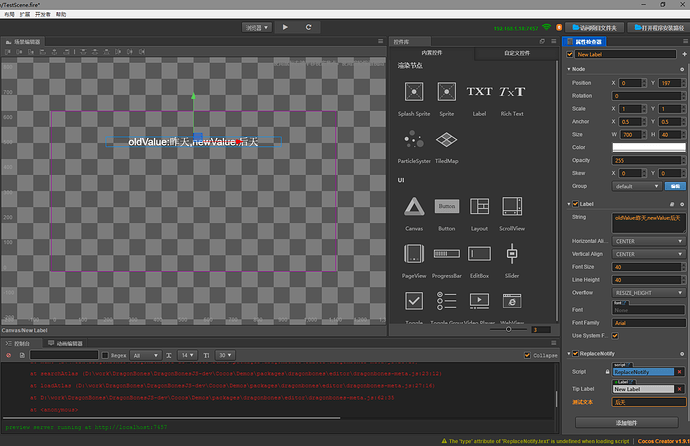Open the console log filter All dropdown

pyautogui.click(x=145, y=355)
